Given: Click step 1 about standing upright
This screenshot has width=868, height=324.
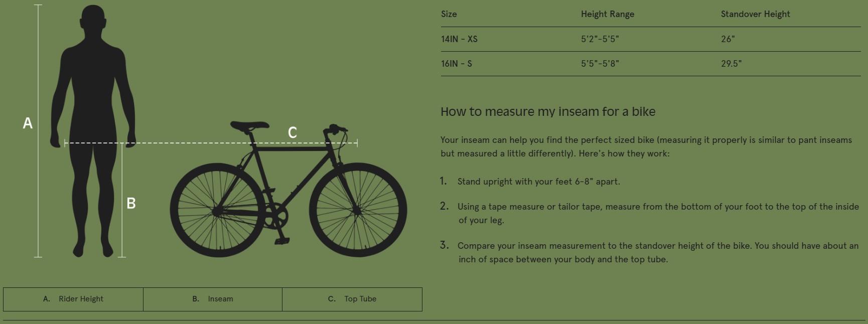Looking at the screenshot, I should click(x=538, y=182).
